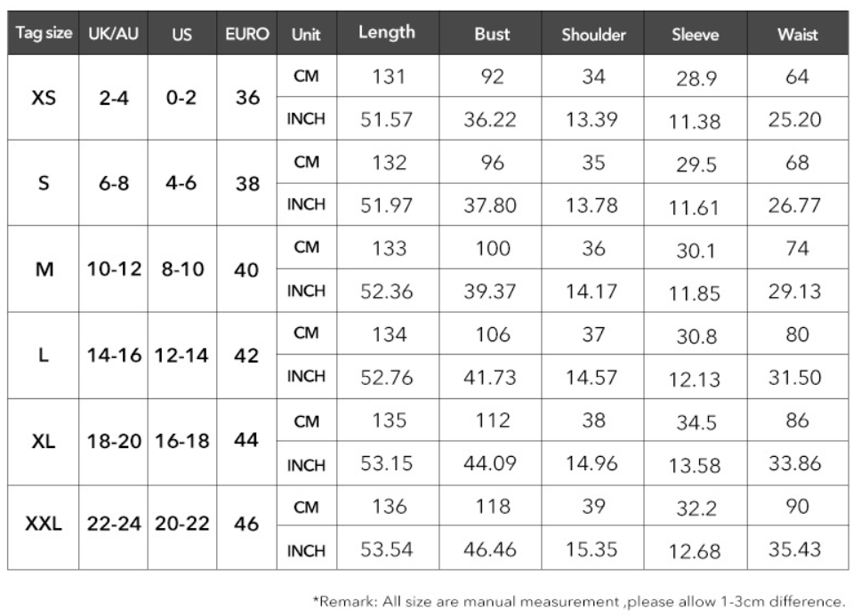
Task: Click the Sleeve header cell
Action: tap(696, 33)
